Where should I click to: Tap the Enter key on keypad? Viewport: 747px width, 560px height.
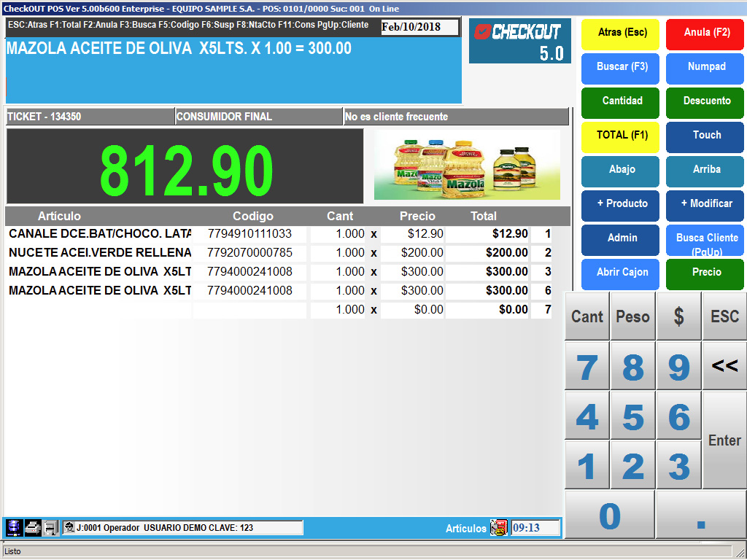pos(724,440)
